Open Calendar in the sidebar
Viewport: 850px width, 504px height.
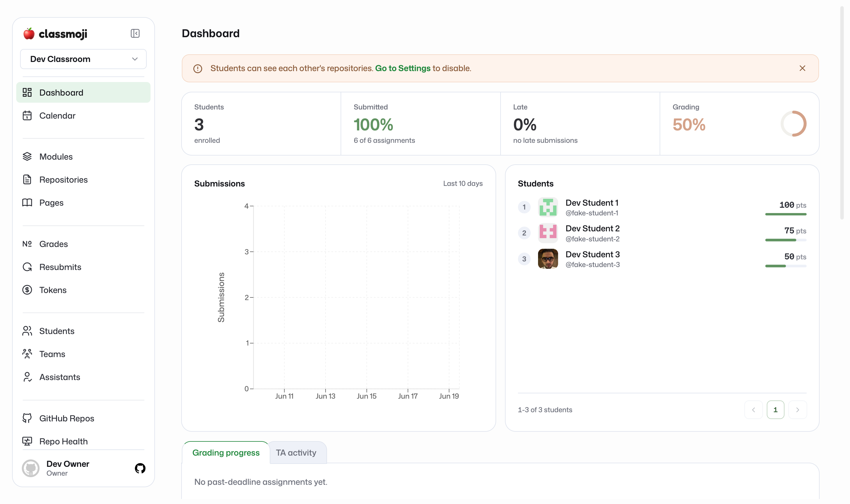83,116
